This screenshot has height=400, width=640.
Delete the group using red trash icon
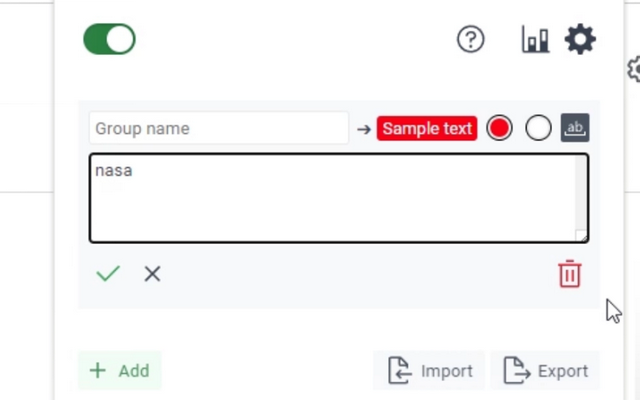pyautogui.click(x=570, y=273)
